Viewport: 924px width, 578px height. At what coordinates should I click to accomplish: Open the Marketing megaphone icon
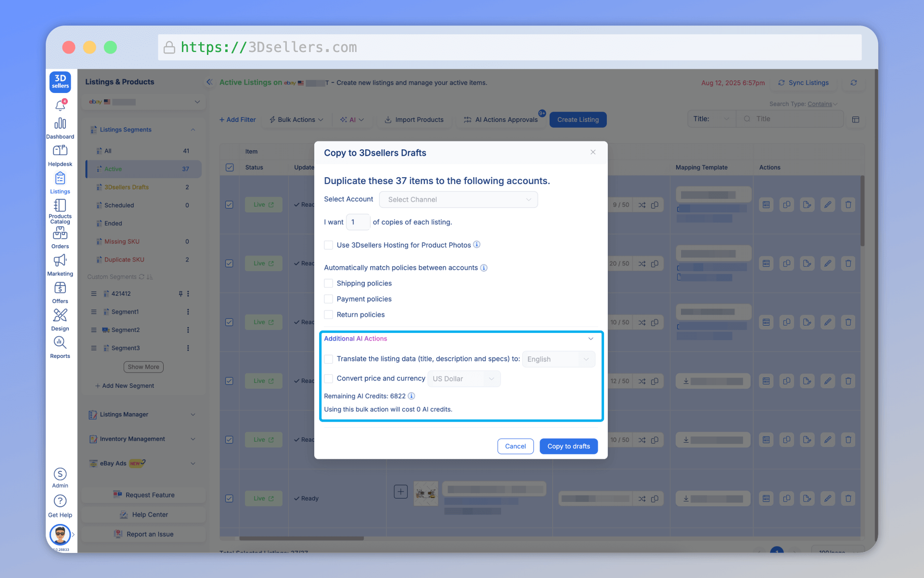pyautogui.click(x=60, y=261)
